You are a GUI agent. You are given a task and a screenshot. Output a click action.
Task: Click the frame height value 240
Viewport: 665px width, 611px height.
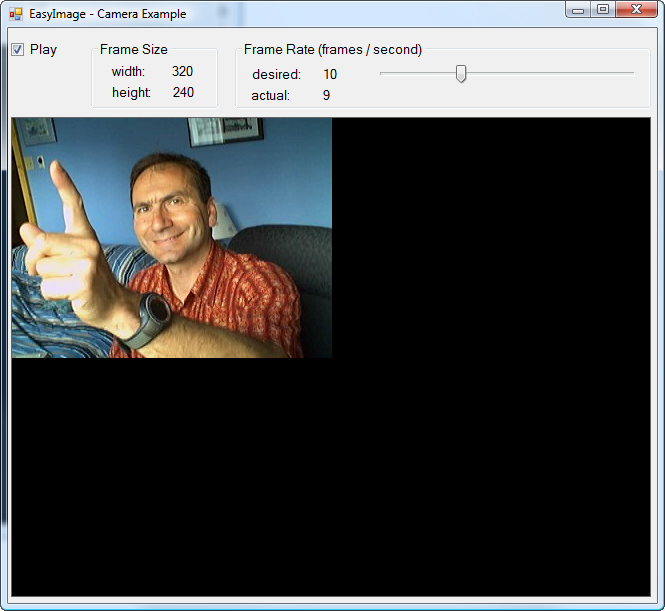coord(183,92)
